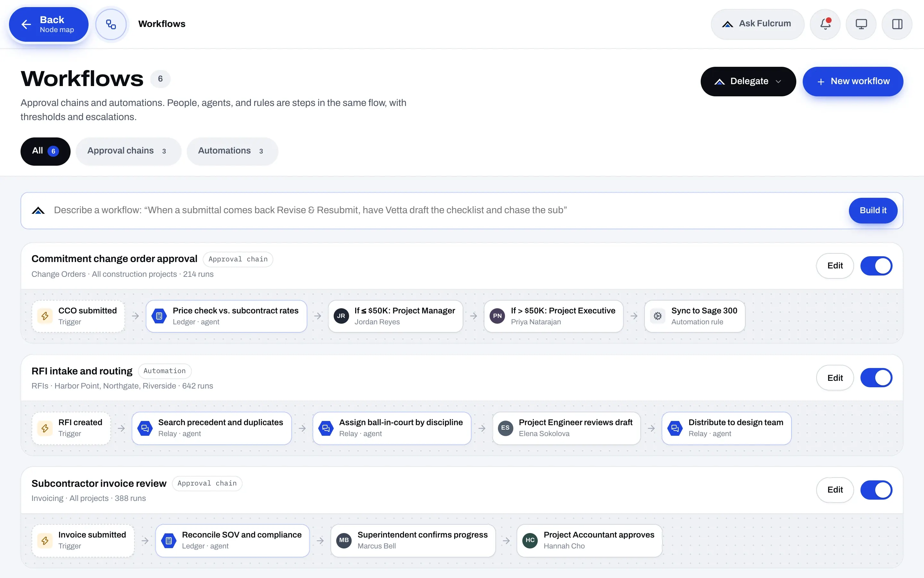
Task: Select Elena Sokolova ES avatar
Action: (505, 428)
